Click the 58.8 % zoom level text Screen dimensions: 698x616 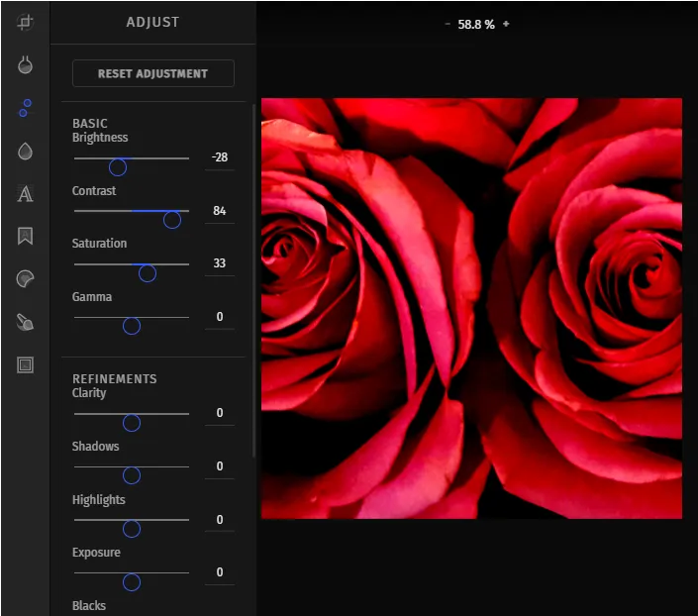[x=476, y=25]
